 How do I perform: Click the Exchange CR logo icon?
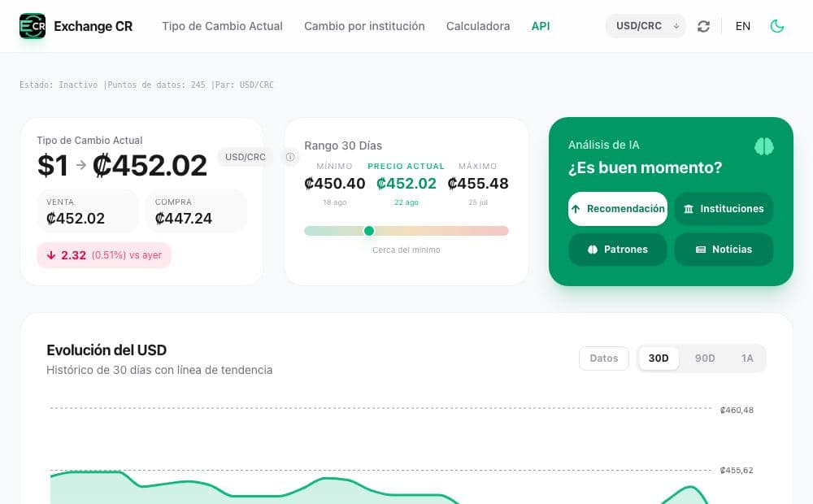pos(33,26)
